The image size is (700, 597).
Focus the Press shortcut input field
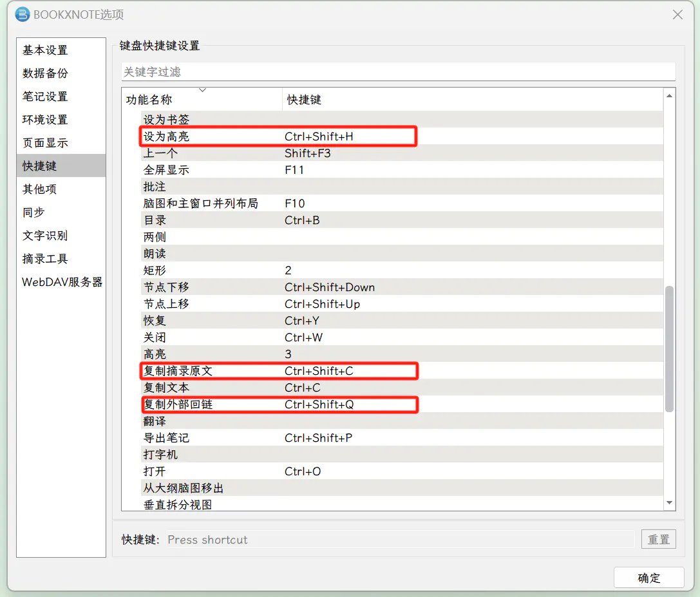pyautogui.click(x=400, y=540)
